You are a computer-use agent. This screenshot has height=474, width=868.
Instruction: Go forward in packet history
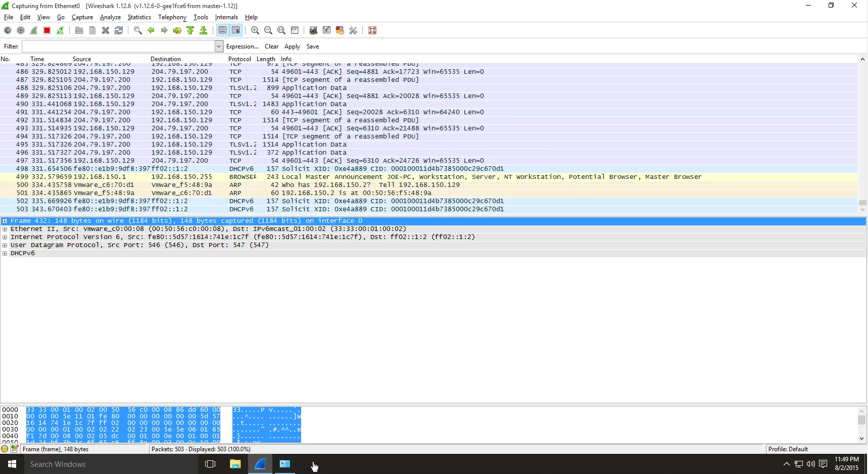click(164, 30)
